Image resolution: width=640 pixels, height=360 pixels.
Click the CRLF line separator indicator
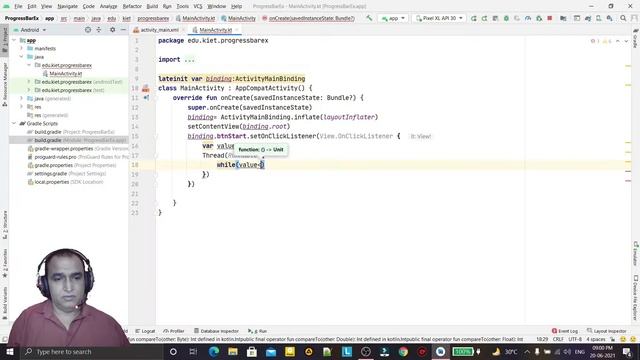(x=558, y=339)
